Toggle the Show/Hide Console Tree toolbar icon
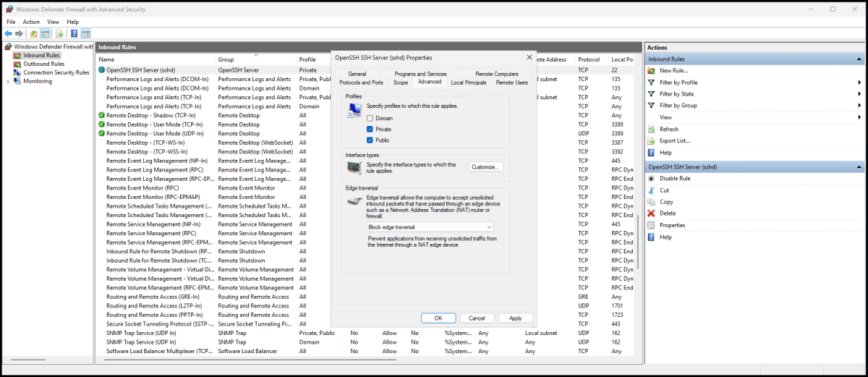The image size is (868, 377). pyautogui.click(x=46, y=34)
